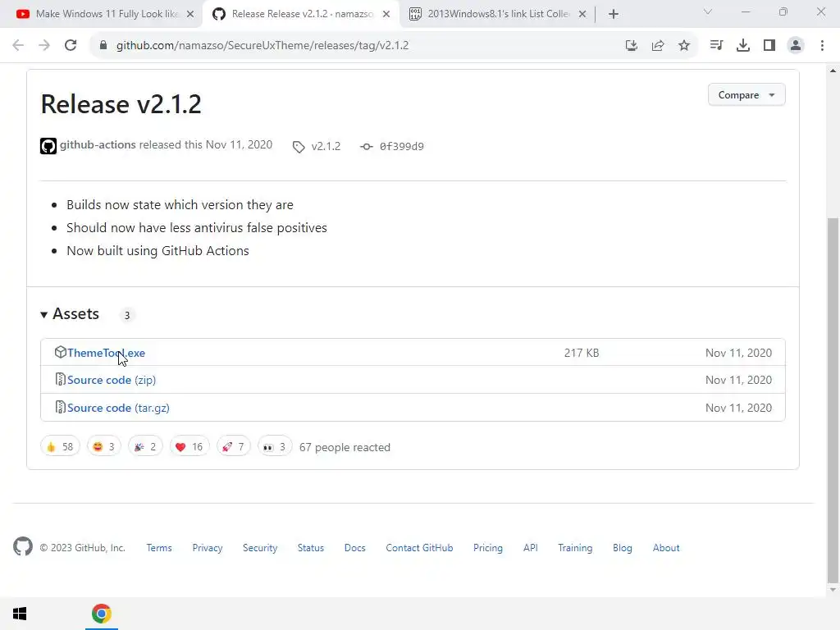The width and height of the screenshot is (840, 630).
Task: Collapse the Assets section
Action: (71, 314)
